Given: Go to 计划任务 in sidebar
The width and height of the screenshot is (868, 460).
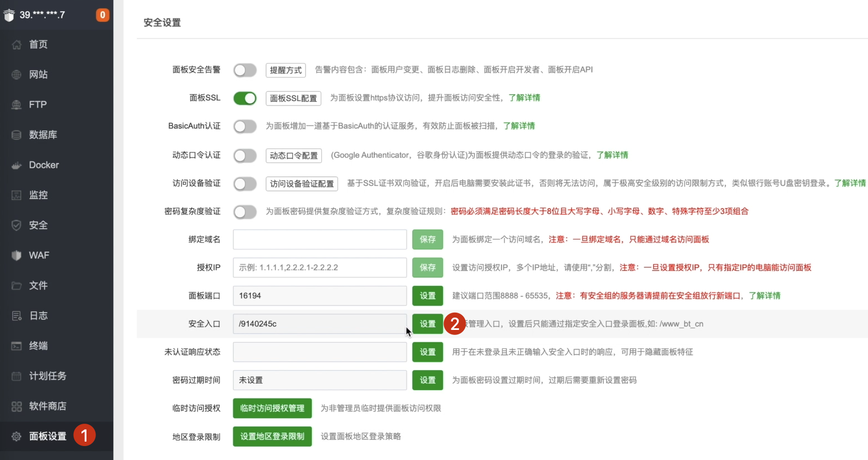Looking at the screenshot, I should pyautogui.click(x=47, y=376).
